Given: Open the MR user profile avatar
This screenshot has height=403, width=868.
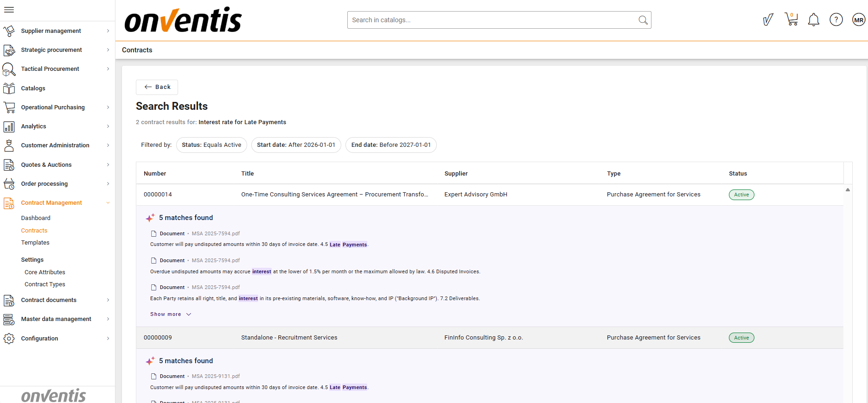Looking at the screenshot, I should pyautogui.click(x=858, y=20).
